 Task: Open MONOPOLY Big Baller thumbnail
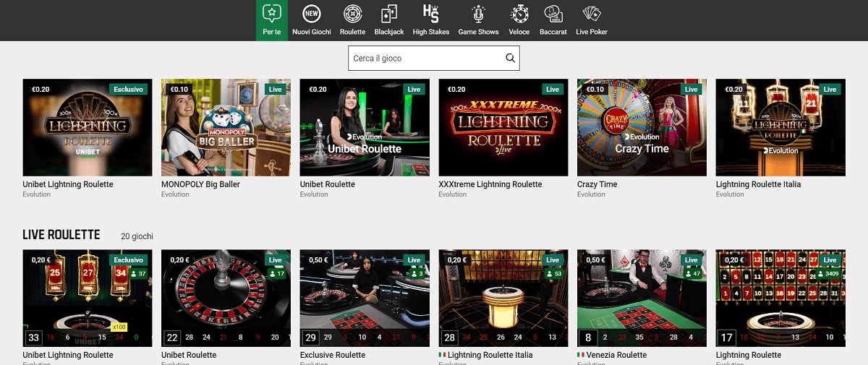[226, 127]
